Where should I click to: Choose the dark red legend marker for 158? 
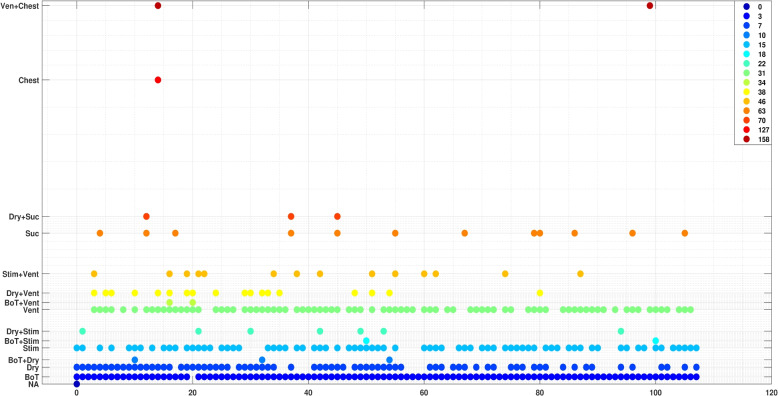(x=746, y=139)
